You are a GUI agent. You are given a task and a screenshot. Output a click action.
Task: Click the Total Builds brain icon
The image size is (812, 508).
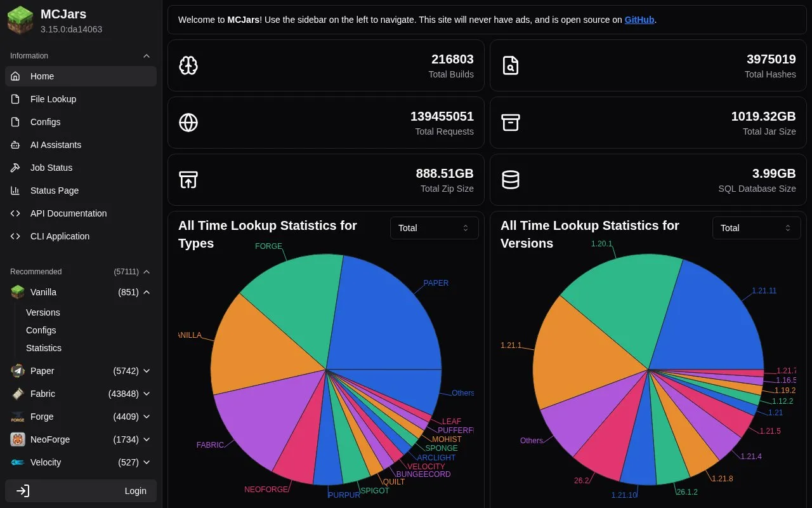pyautogui.click(x=188, y=65)
